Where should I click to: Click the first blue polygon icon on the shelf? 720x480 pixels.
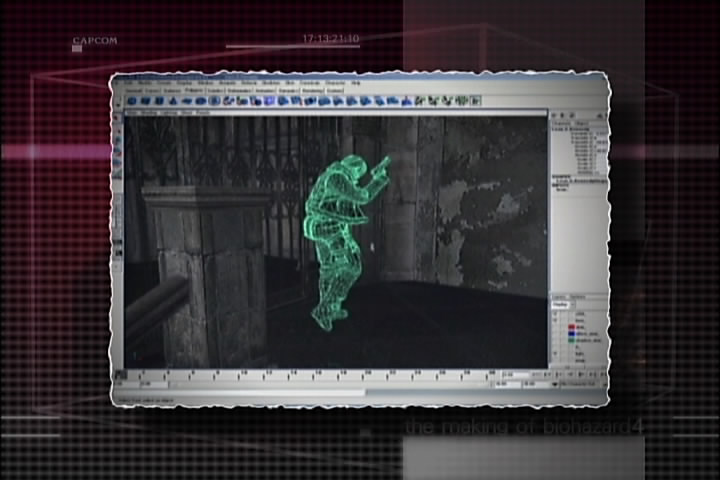pyautogui.click(x=132, y=101)
